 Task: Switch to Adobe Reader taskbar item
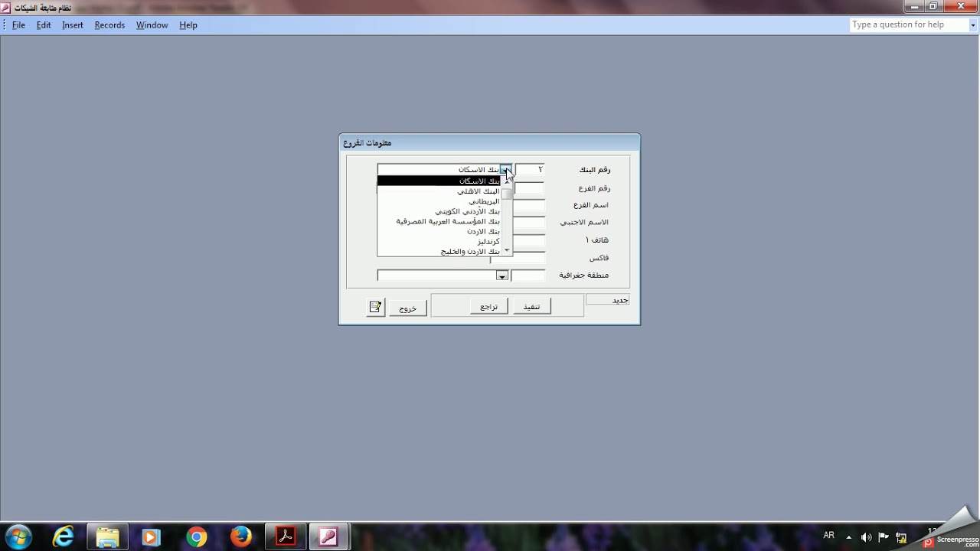[x=286, y=537]
